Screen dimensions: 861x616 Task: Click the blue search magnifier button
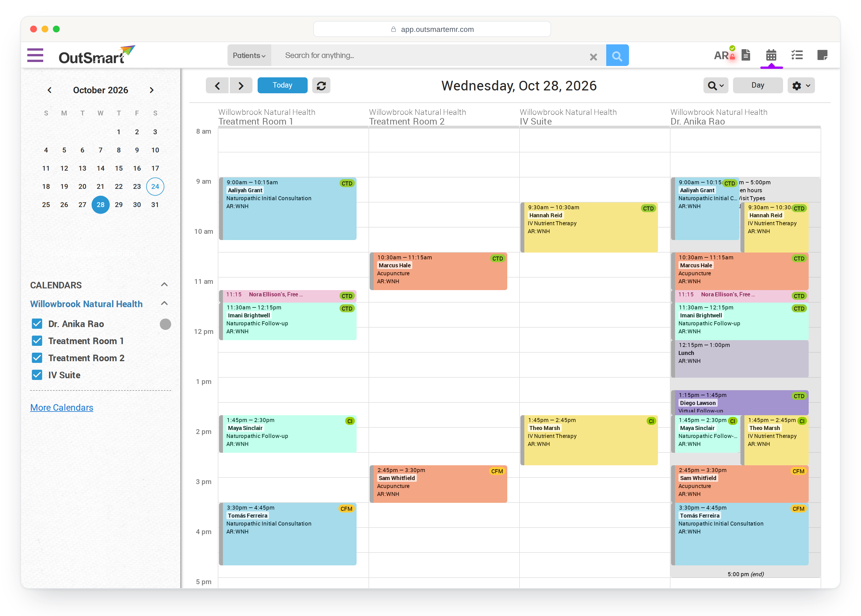click(x=617, y=55)
